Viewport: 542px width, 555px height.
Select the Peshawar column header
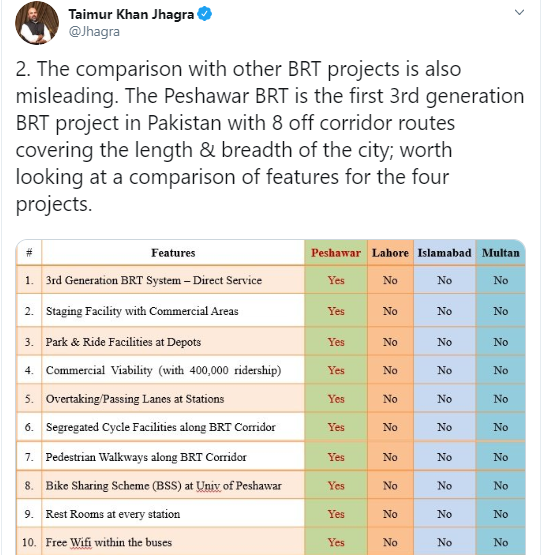tap(336, 253)
